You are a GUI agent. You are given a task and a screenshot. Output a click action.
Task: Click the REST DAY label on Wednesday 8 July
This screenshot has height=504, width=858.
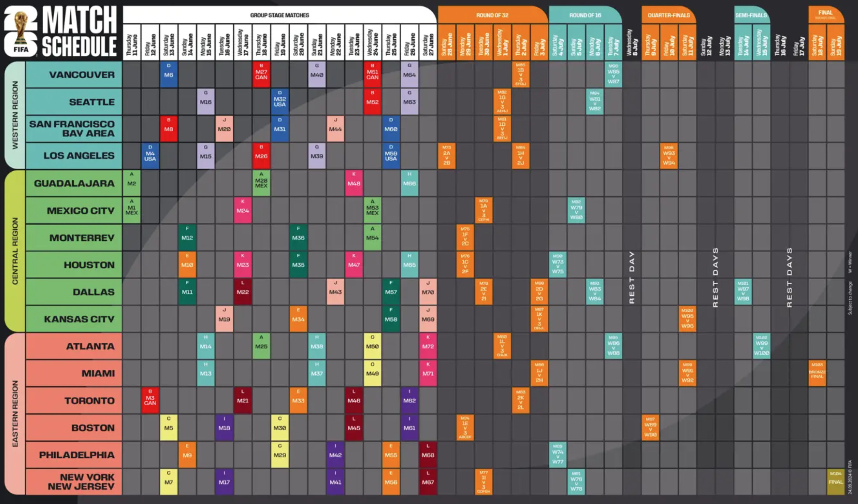coord(631,277)
